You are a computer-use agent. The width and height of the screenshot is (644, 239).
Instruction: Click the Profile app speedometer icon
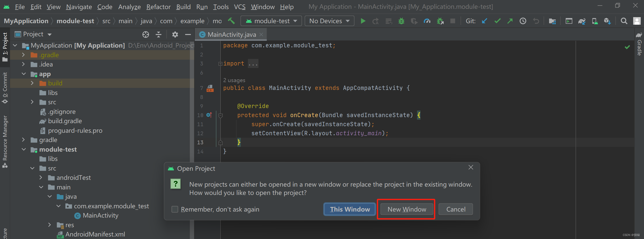pyautogui.click(x=427, y=21)
